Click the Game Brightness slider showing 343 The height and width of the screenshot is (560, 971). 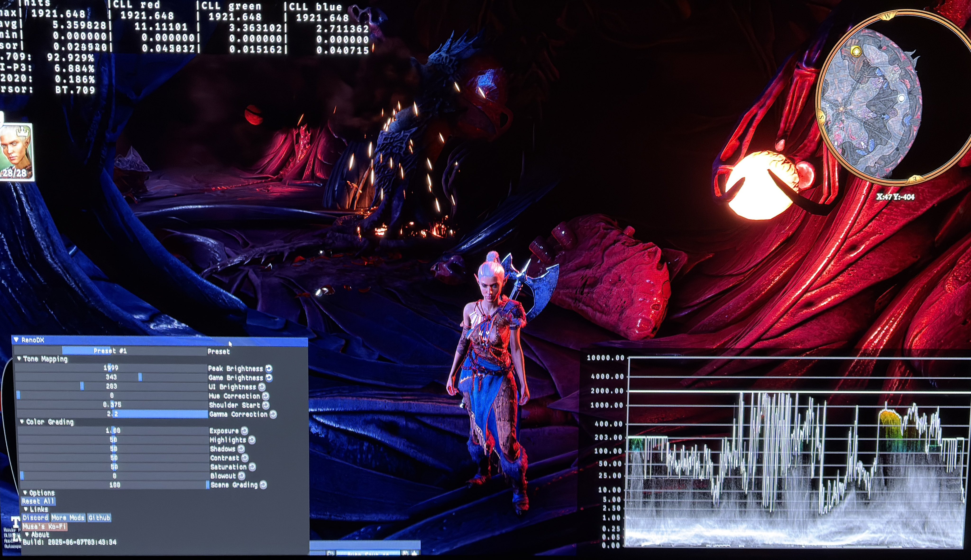111,377
